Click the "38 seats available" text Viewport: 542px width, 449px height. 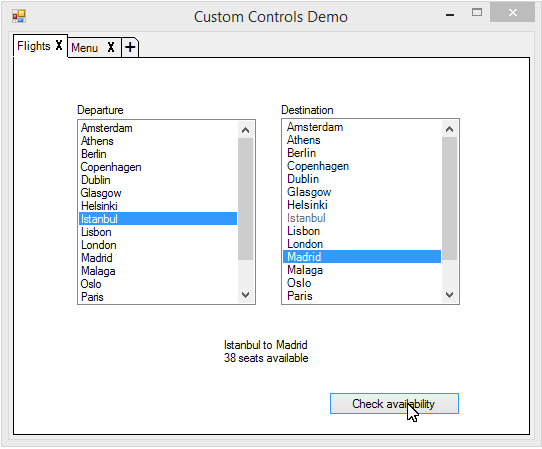(266, 358)
